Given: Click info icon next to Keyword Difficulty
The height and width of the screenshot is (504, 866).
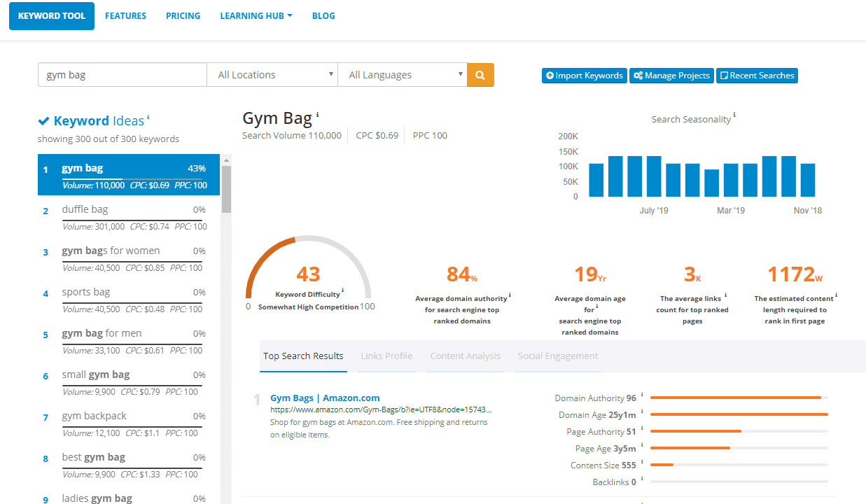Looking at the screenshot, I should [343, 290].
